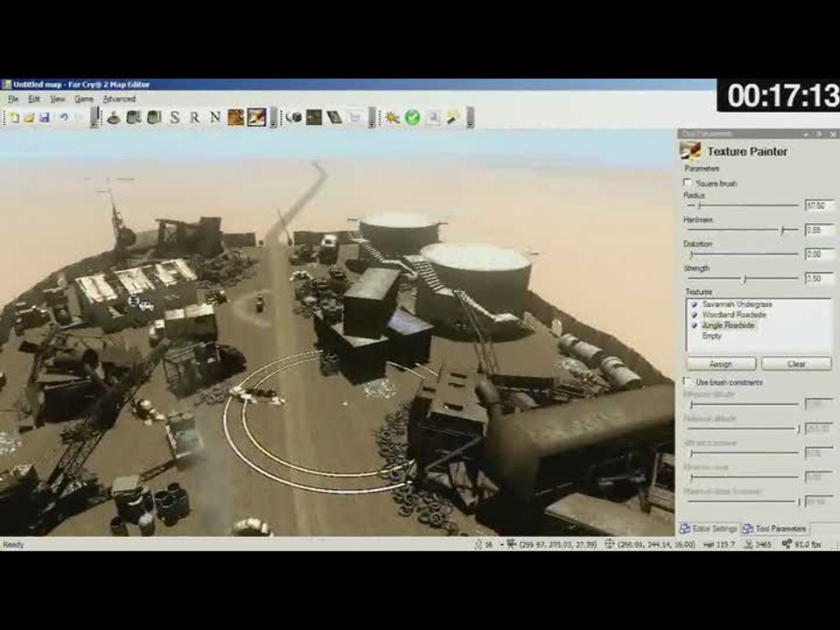The width and height of the screenshot is (840, 630).
Task: Enable the Square brush checkbox
Action: click(688, 183)
